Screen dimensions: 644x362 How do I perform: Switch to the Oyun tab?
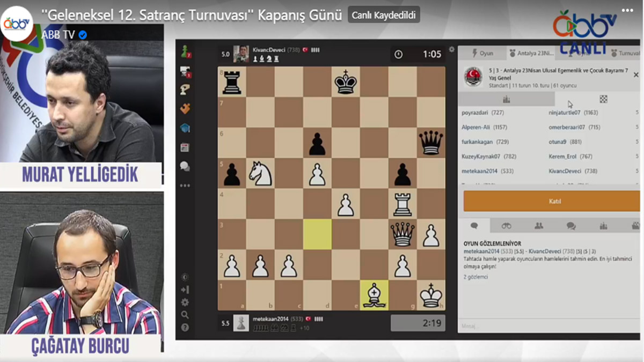pyautogui.click(x=482, y=53)
